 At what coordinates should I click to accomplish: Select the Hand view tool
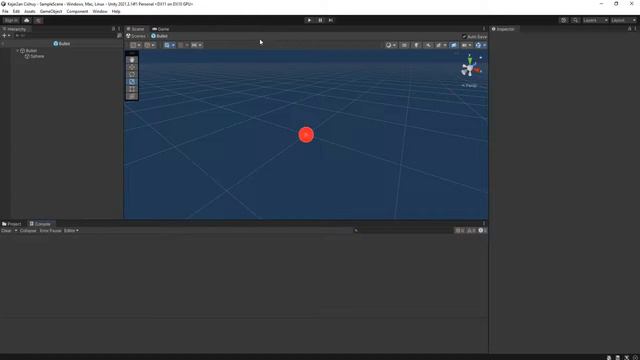[132, 60]
